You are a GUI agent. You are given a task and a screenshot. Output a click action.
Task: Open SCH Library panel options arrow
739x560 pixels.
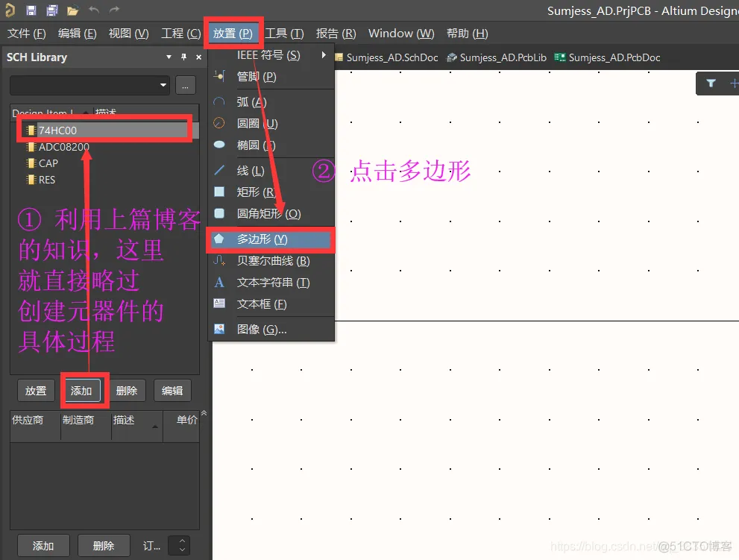pyautogui.click(x=169, y=57)
